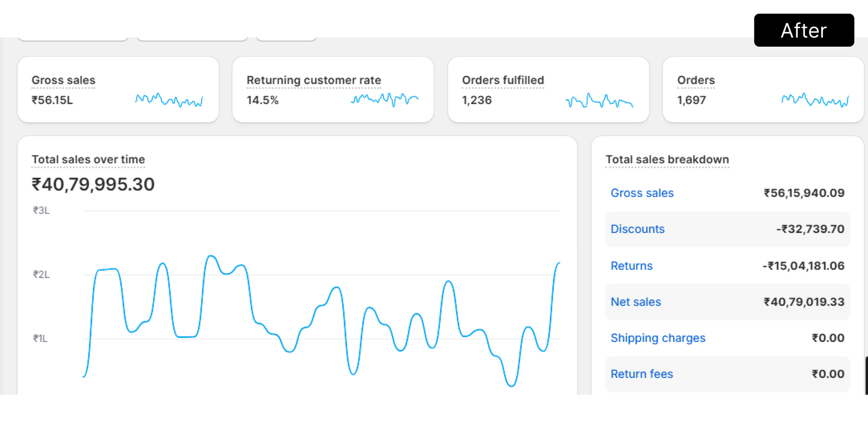This screenshot has height=438, width=868.
Task: Open the Returning customer rate card title
Action: pyautogui.click(x=314, y=80)
